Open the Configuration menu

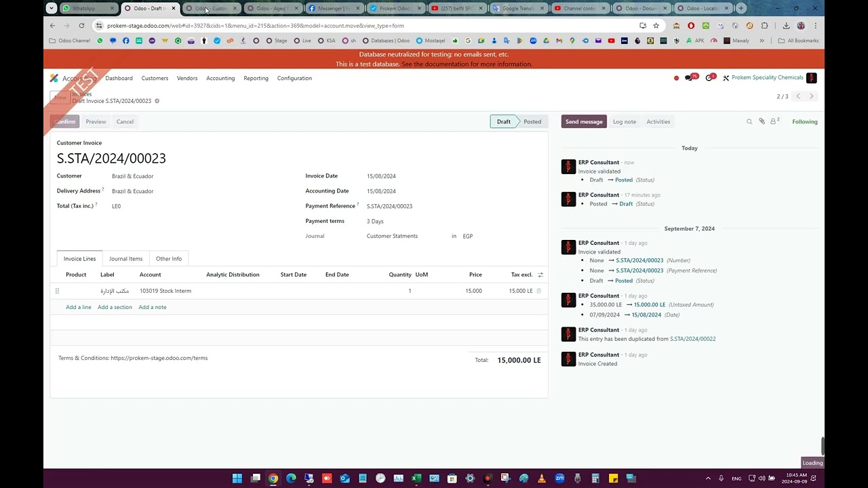(294, 78)
